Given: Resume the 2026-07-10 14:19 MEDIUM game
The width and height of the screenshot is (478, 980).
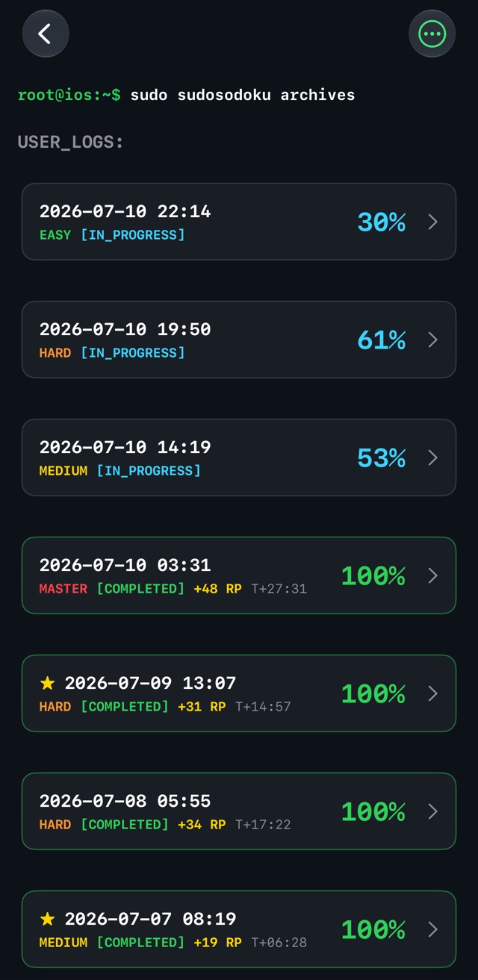Looking at the screenshot, I should click(239, 458).
